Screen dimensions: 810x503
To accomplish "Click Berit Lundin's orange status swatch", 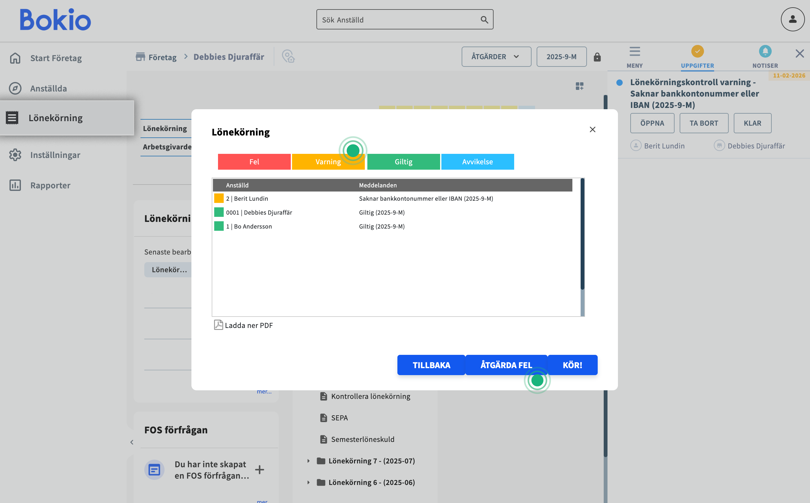I will [x=219, y=199].
